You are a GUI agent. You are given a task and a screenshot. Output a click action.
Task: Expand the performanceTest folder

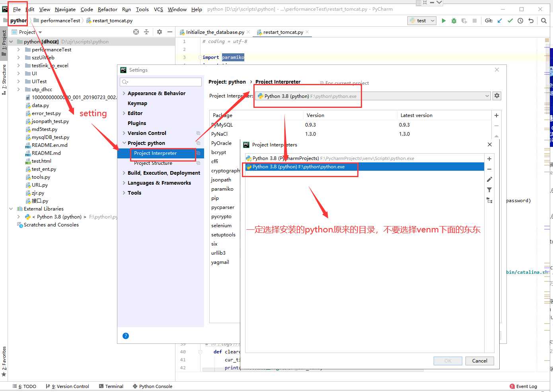click(19, 50)
